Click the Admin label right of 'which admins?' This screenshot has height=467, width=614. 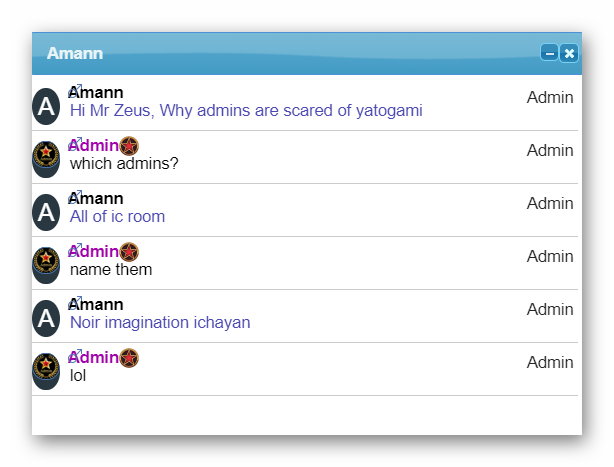click(x=550, y=150)
